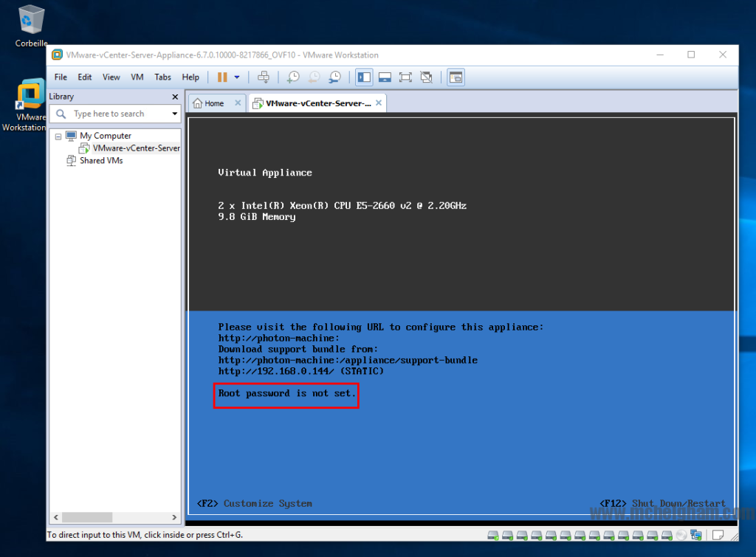This screenshot has height=557, width=756.
Task: Toggle the Show or hide library icon
Action: pos(364,77)
